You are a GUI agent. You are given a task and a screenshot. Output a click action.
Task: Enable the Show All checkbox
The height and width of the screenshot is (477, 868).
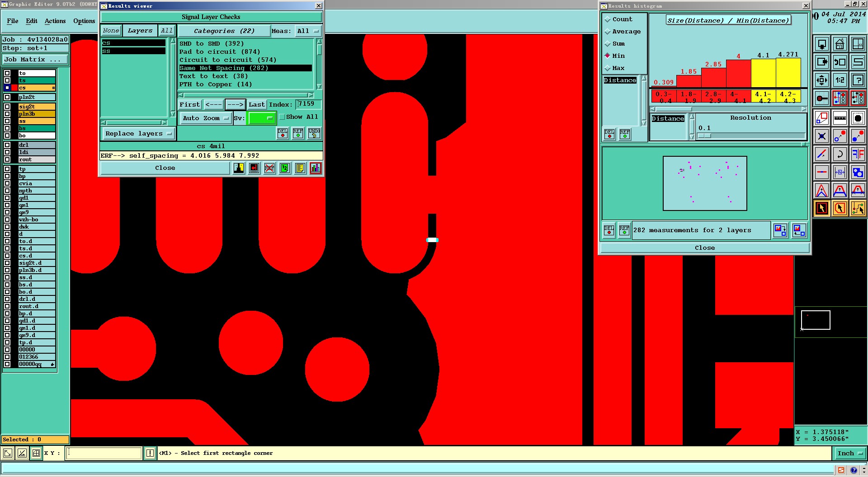282,117
